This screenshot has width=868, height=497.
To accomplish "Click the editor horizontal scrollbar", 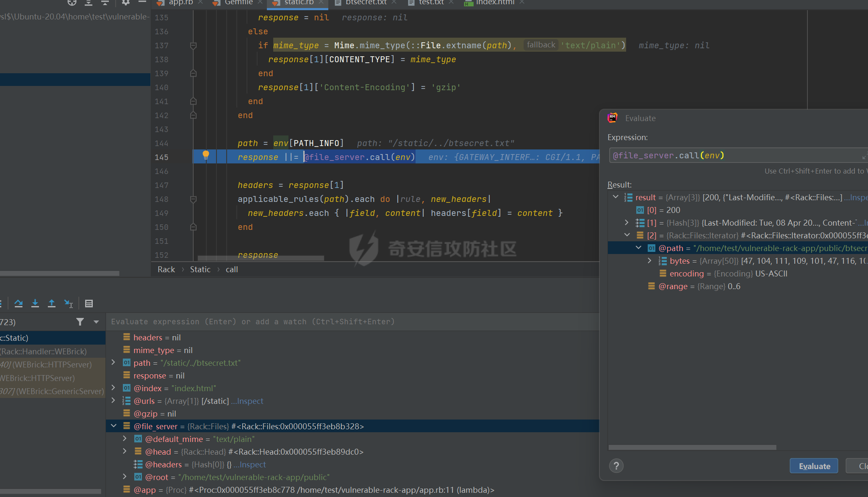I will pos(261,258).
